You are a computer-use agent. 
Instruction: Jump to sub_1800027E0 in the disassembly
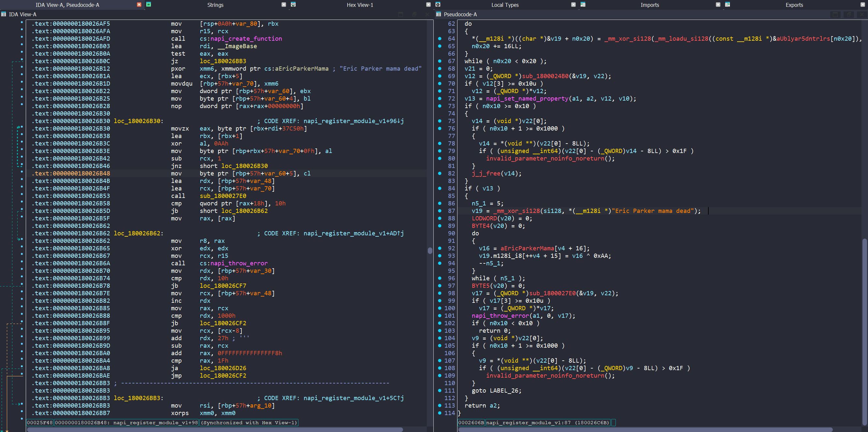point(223,196)
